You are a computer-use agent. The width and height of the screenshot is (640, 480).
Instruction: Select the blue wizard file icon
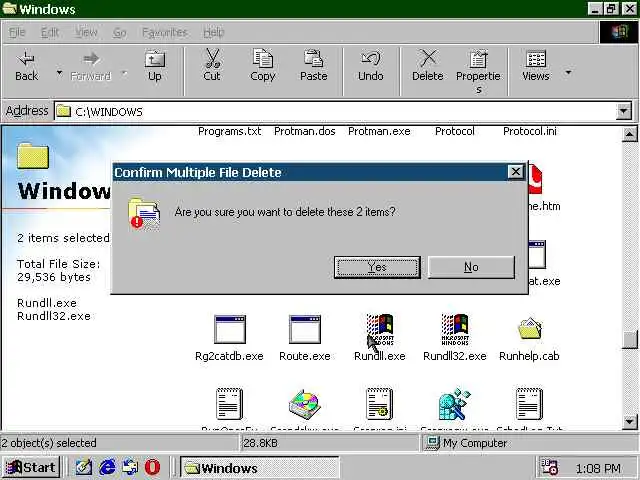[x=454, y=404]
